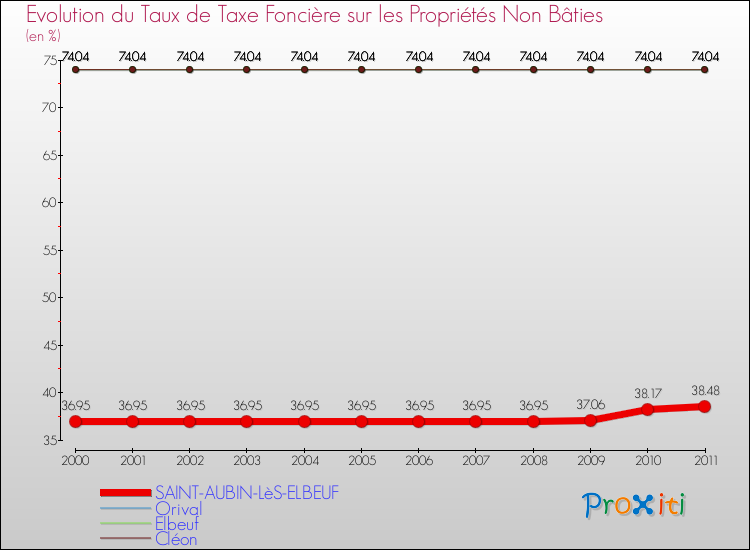The image size is (750, 550).
Task: Click the '(en %)' unit label
Action: [x=43, y=36]
